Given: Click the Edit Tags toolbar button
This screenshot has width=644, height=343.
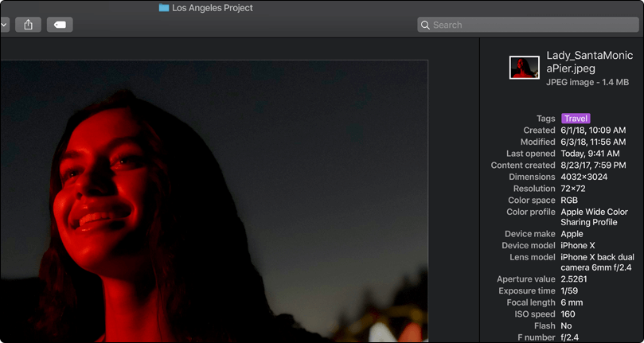Looking at the screenshot, I should pos(60,25).
